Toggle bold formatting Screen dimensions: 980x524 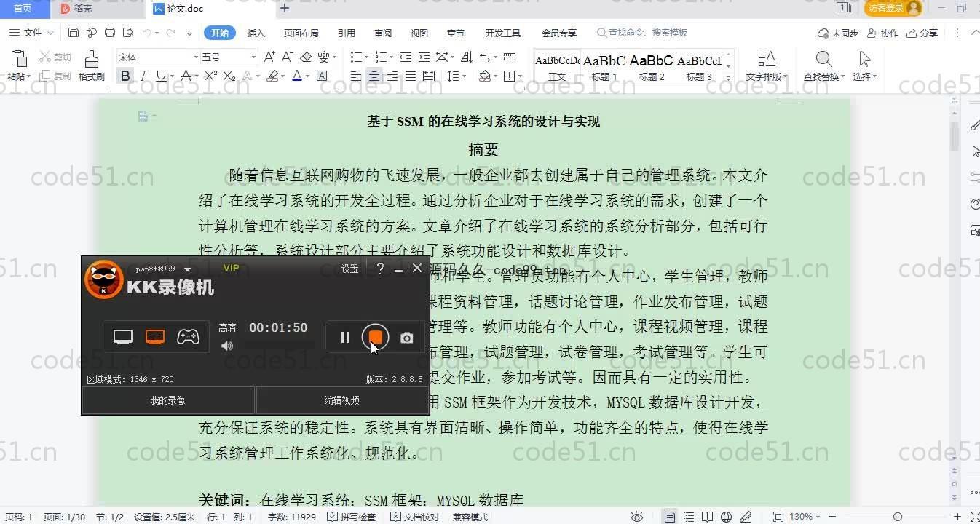coord(125,76)
